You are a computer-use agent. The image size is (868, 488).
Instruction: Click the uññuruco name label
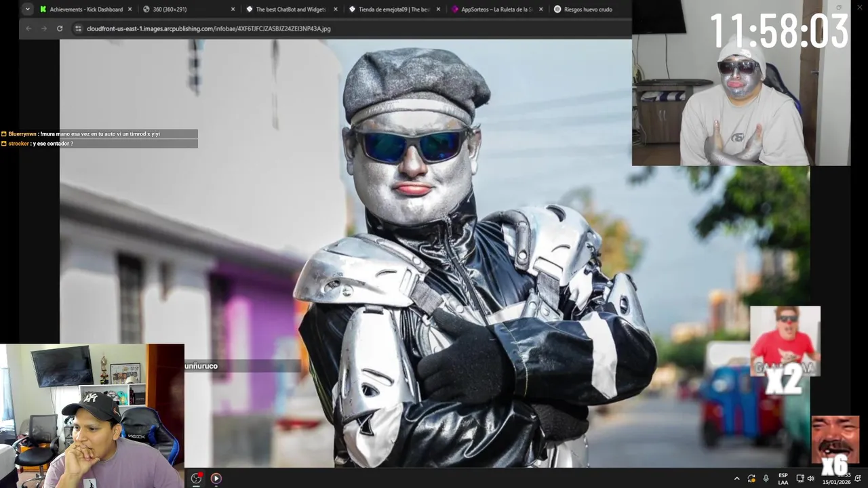click(x=201, y=366)
